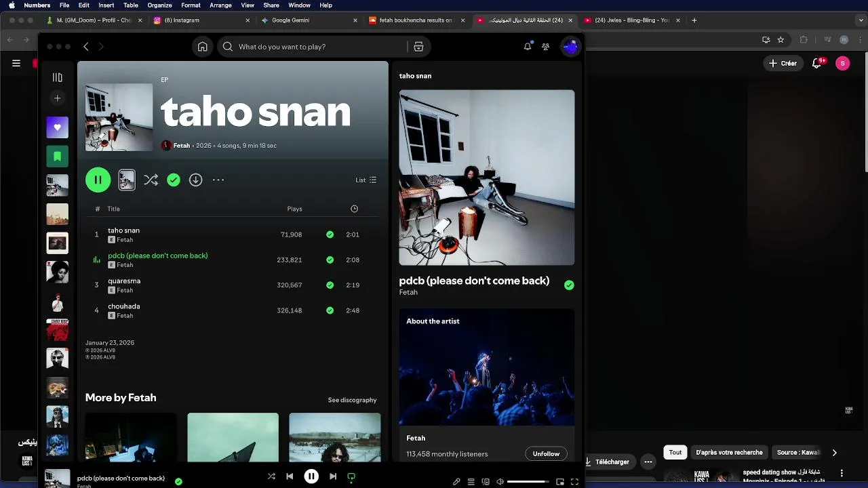This screenshot has width=868, height=488.
Task: Open Friend Activity icon next to bell
Action: point(545,47)
